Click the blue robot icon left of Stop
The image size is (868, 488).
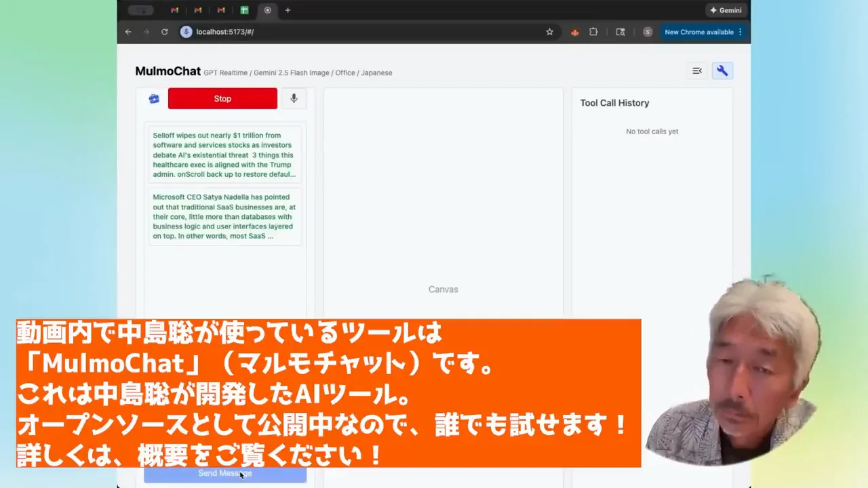click(x=154, y=99)
